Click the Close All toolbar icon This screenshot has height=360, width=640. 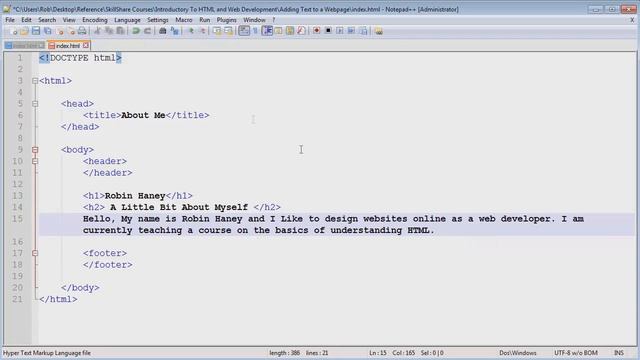point(71,31)
